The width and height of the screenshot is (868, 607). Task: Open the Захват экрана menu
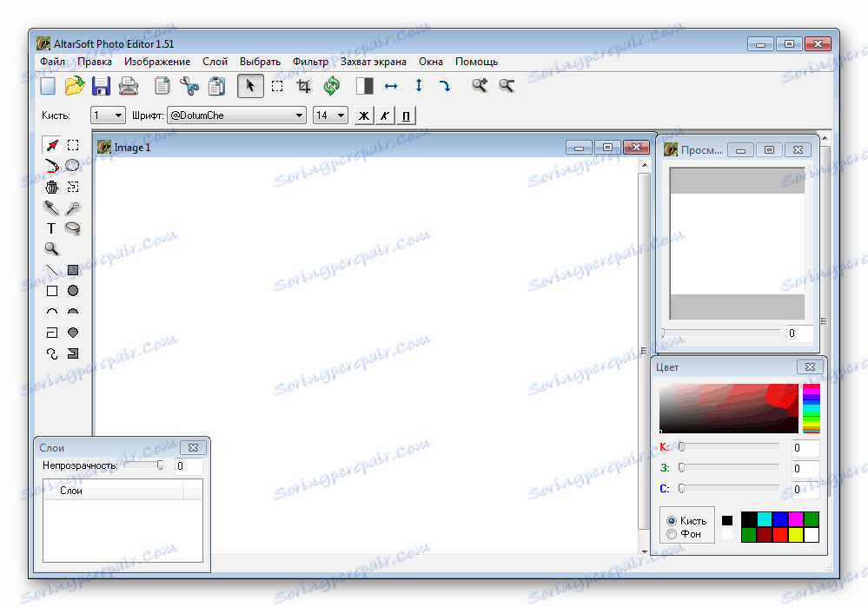click(x=374, y=62)
